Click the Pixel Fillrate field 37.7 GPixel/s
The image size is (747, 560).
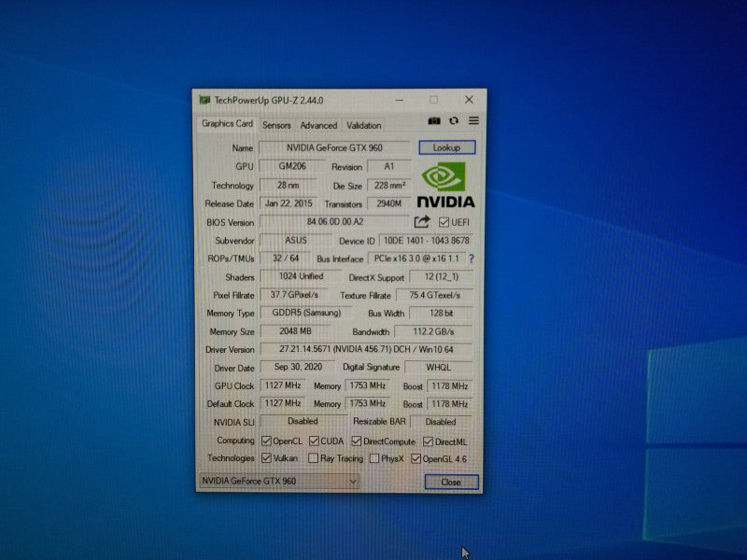tap(294, 295)
